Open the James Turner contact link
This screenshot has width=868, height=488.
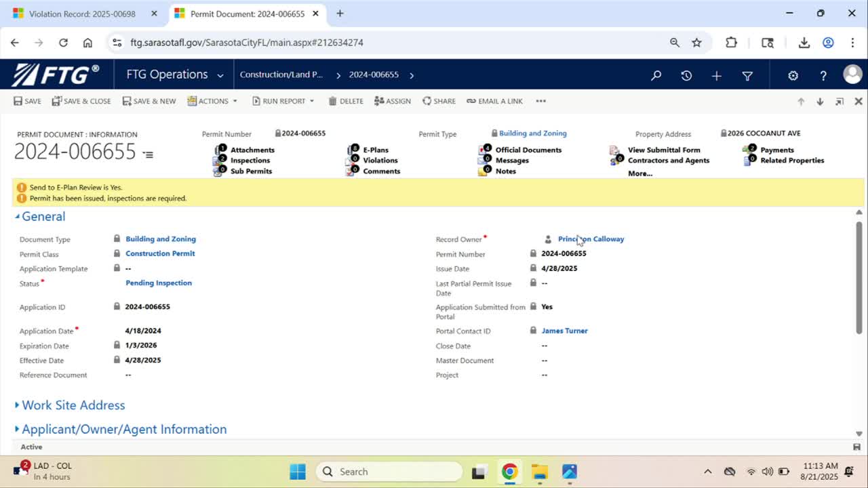[564, 331]
